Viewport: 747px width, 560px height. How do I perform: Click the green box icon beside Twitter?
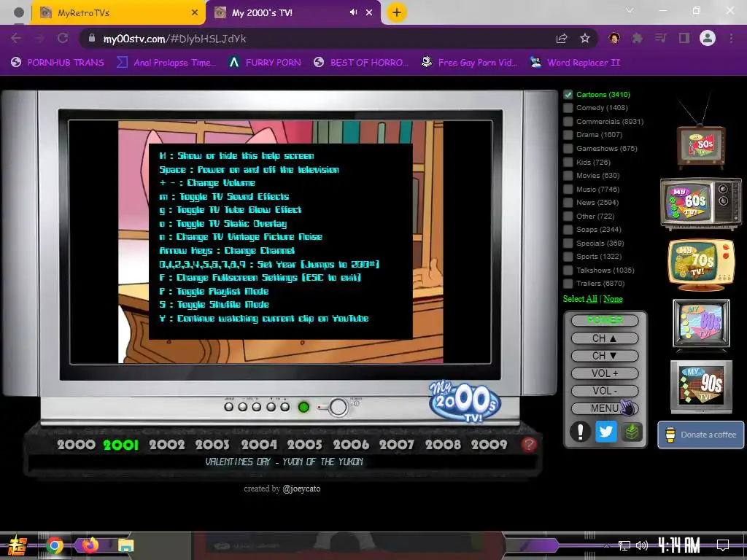coord(632,432)
